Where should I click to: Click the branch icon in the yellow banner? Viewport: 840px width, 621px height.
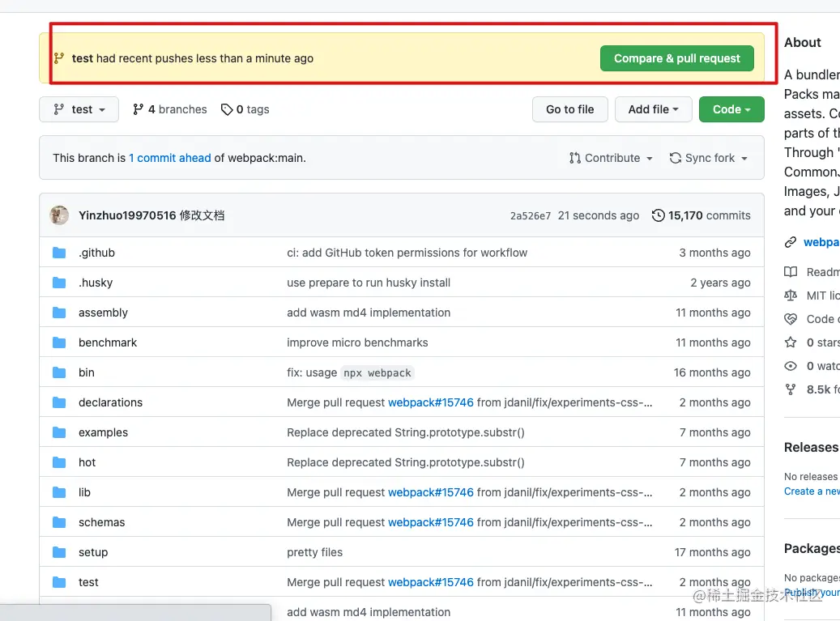pyautogui.click(x=59, y=58)
